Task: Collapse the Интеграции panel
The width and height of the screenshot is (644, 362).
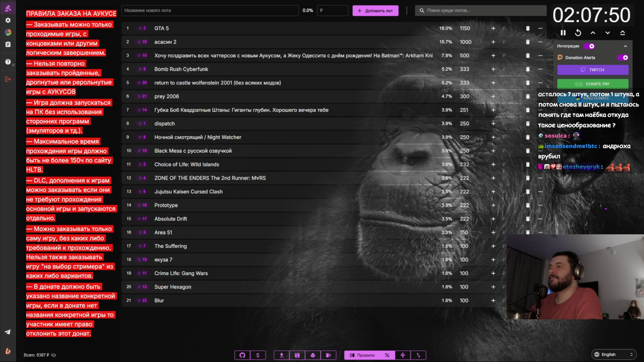Action: coord(625,46)
